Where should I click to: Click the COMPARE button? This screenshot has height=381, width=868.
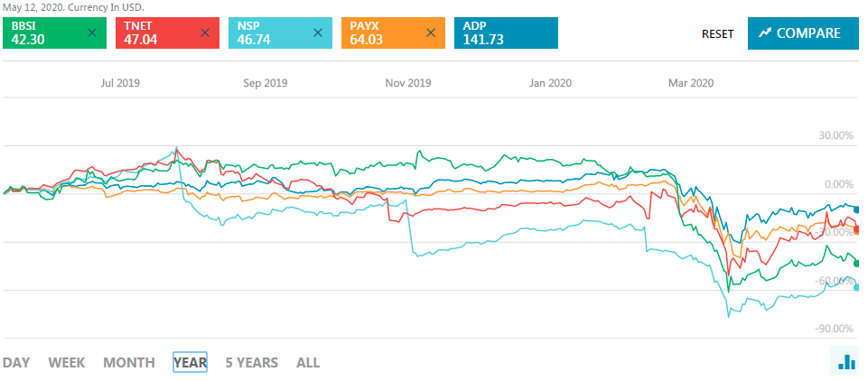click(801, 33)
